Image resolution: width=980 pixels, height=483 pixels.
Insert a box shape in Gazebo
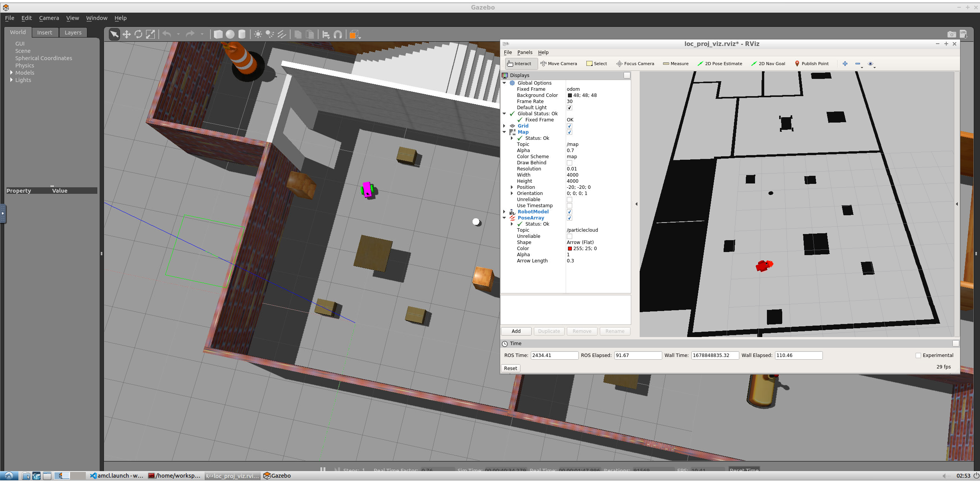click(x=218, y=34)
